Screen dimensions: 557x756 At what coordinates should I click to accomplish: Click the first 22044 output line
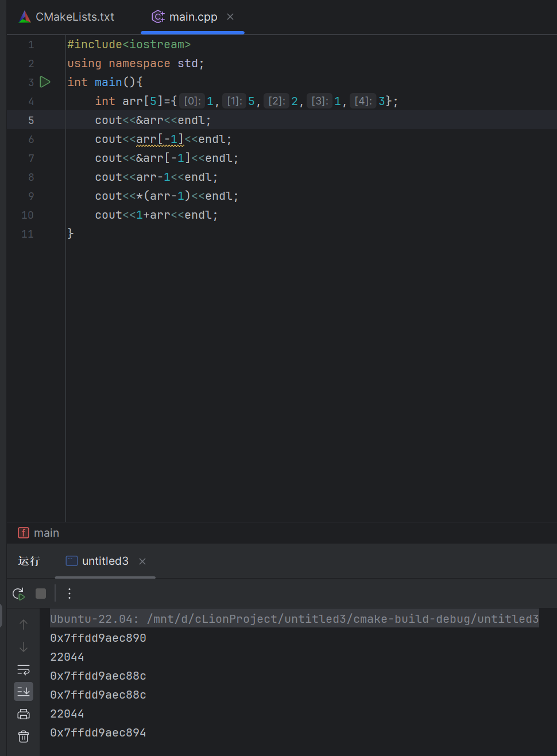[x=67, y=657]
